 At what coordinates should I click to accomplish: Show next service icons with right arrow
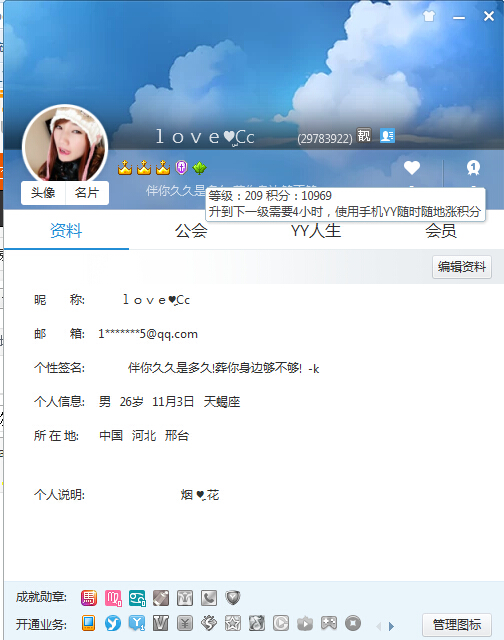(x=391, y=625)
